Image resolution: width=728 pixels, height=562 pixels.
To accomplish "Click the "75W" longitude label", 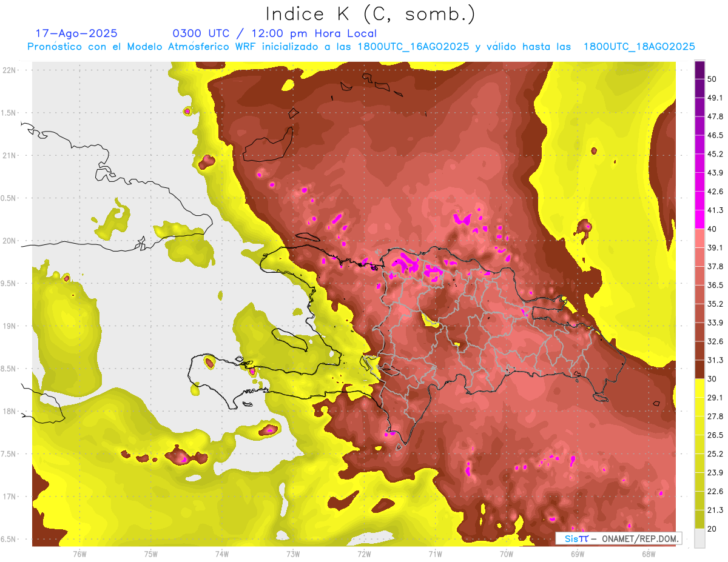I will click(151, 553).
